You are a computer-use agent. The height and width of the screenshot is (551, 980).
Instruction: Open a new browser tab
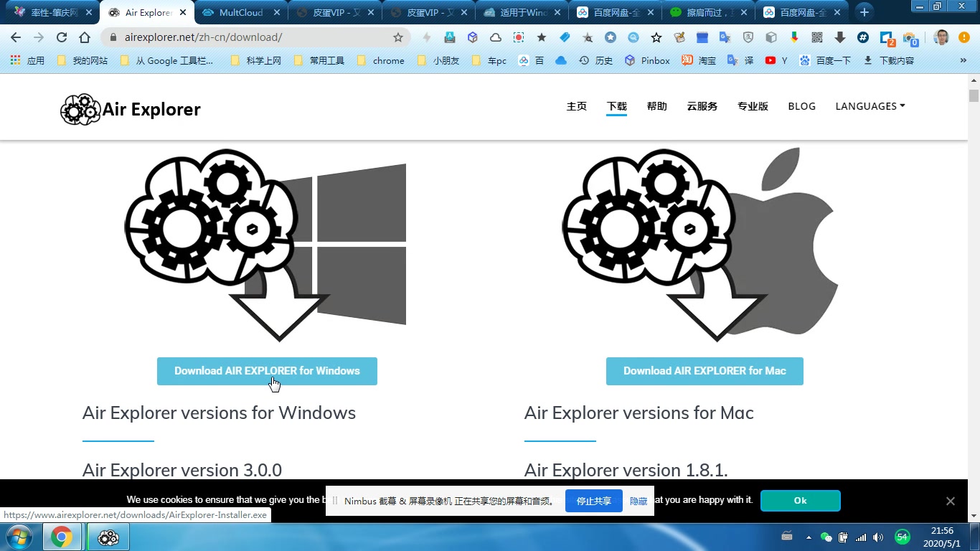click(x=864, y=12)
